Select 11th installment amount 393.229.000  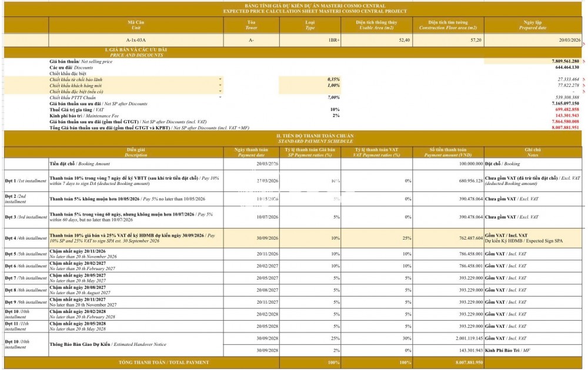coord(471,326)
